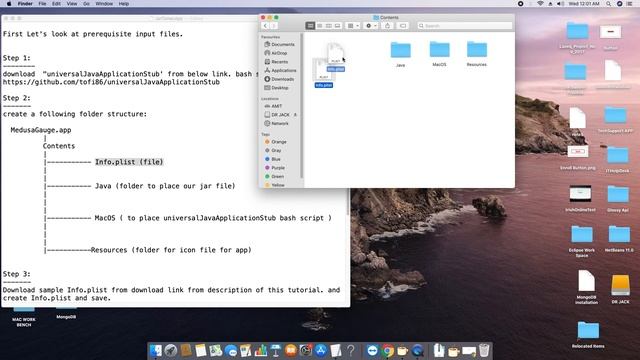Viewport: 640px width, 360px height.
Task: Open Numbers from the Dock
Action: point(261,351)
